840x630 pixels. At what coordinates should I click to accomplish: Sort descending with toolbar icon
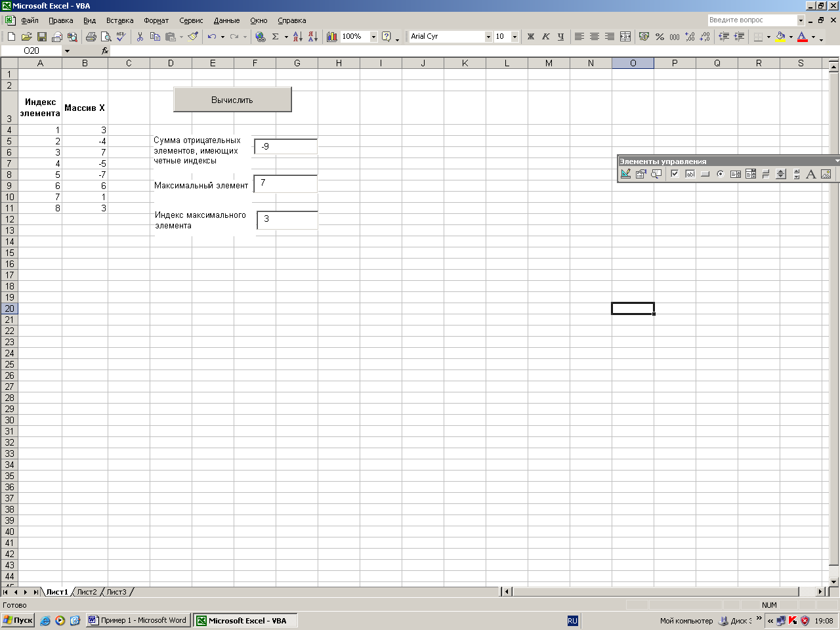coord(312,37)
